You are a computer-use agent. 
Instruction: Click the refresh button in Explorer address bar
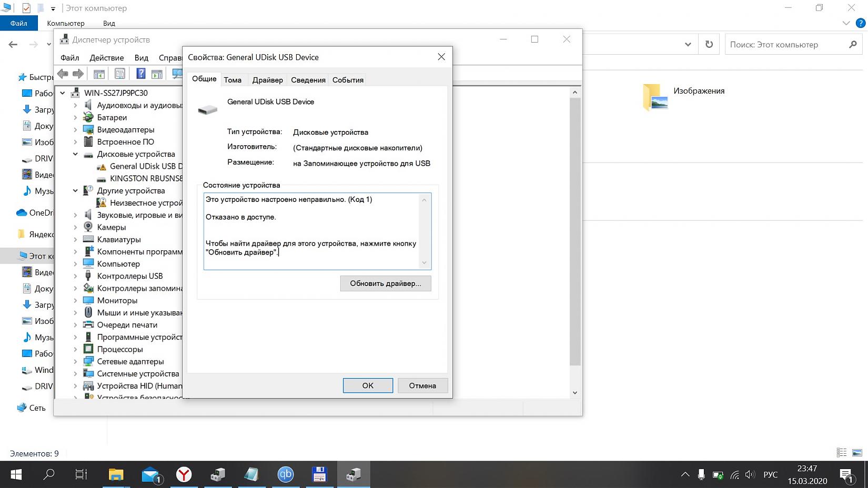click(709, 45)
